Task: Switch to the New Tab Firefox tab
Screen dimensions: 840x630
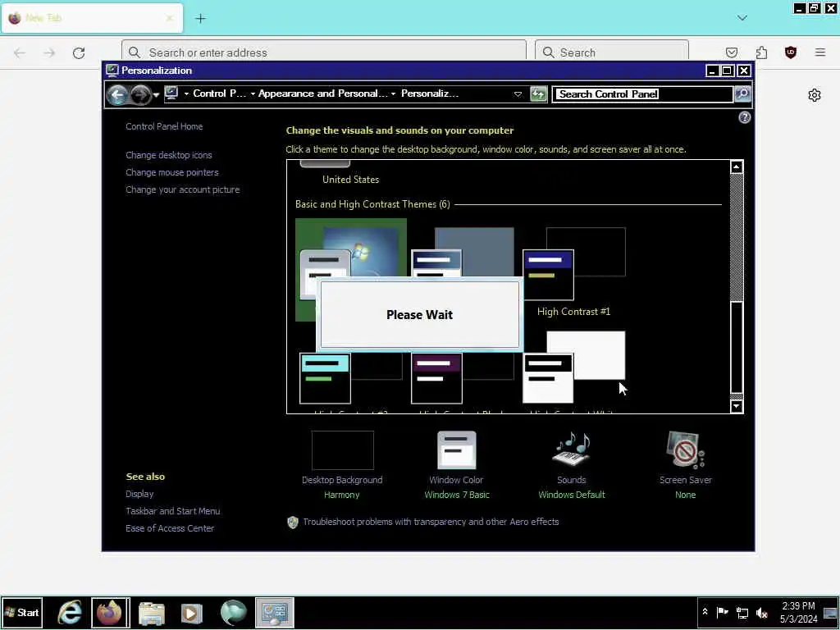Action: pyautogui.click(x=92, y=18)
